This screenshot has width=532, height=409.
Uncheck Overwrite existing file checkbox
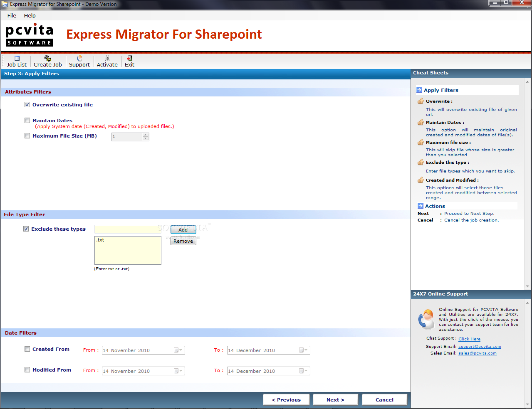click(x=27, y=105)
